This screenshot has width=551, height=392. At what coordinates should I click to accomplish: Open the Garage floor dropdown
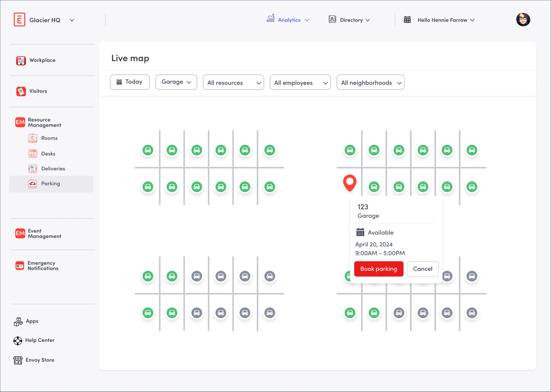[176, 82]
